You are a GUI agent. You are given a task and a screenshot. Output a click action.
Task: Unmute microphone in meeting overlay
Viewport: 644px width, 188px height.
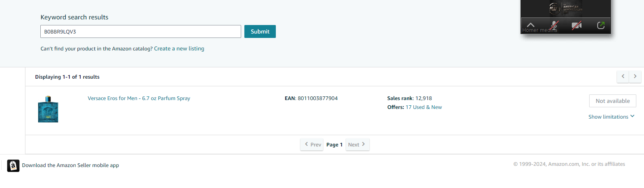(554, 25)
